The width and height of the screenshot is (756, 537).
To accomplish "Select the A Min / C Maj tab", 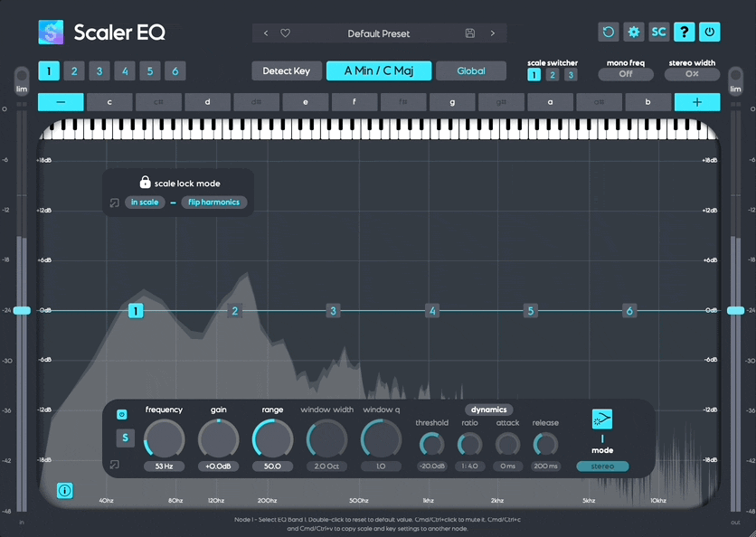I will pos(378,70).
